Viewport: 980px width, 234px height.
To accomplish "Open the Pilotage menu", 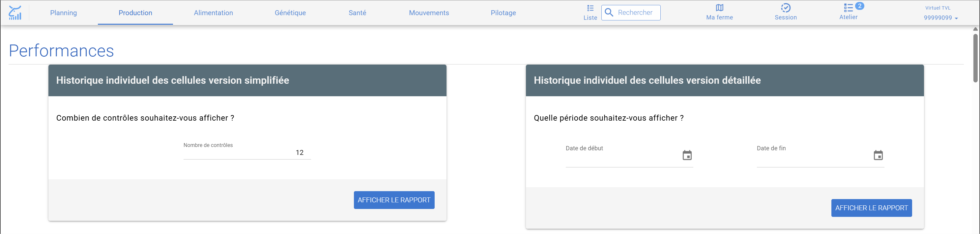I will pos(503,13).
